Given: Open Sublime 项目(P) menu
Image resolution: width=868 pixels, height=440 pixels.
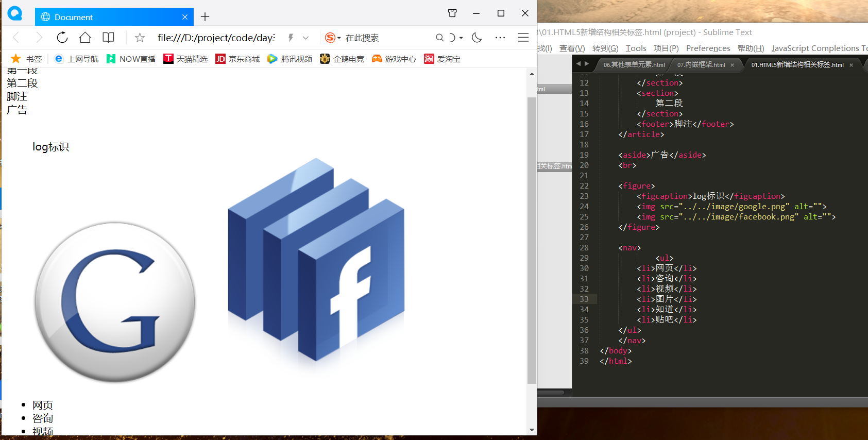Looking at the screenshot, I should pos(666,48).
